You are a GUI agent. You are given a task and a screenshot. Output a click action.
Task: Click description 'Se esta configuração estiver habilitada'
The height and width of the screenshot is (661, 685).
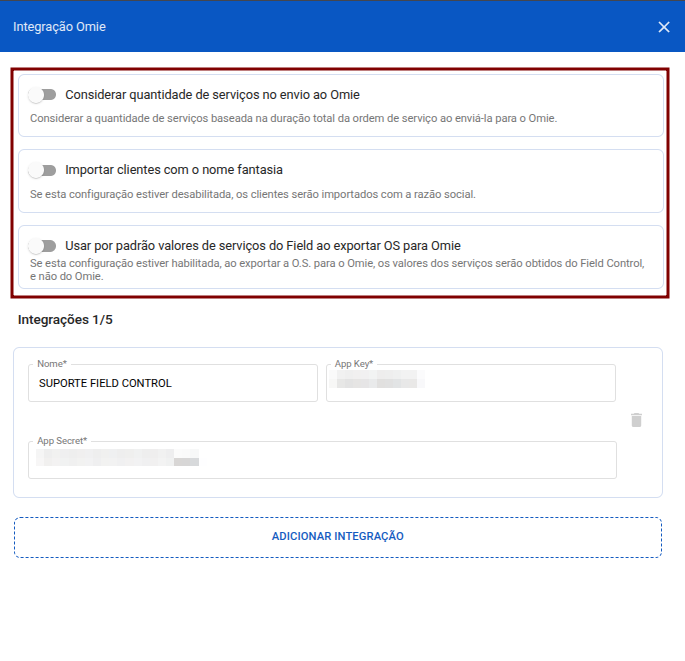click(x=337, y=270)
